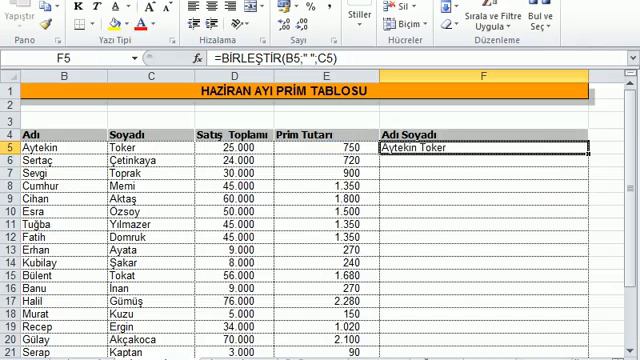
Task: Click the split box above scrollbar
Action: tap(630, 73)
